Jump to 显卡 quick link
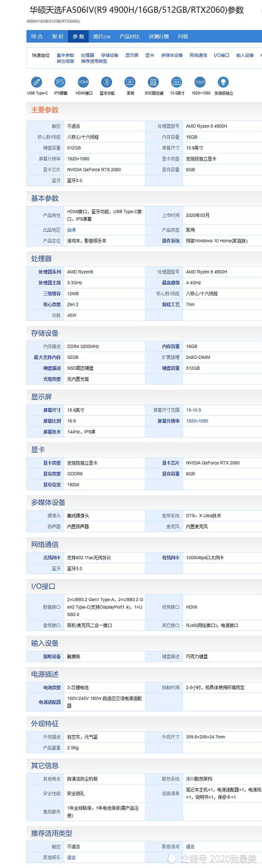262x868 pixels. coord(150,55)
